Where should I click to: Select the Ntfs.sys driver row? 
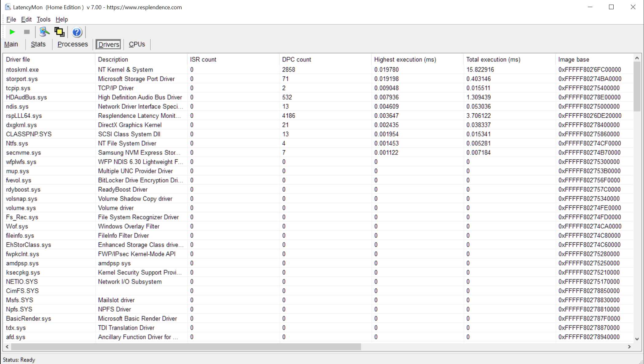point(318,143)
